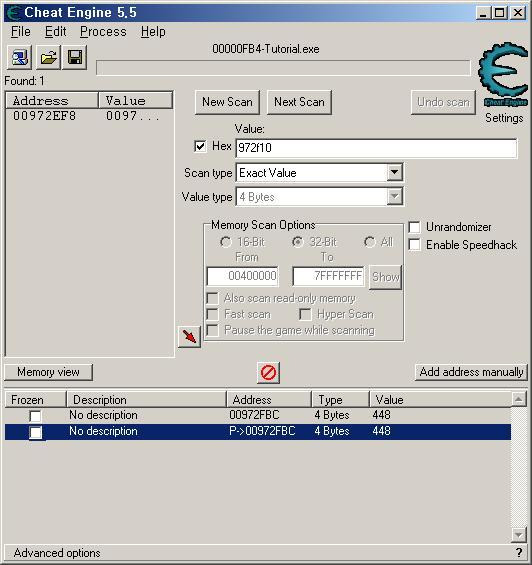Open the Value type dropdown
The width and height of the screenshot is (532, 565).
(x=395, y=197)
